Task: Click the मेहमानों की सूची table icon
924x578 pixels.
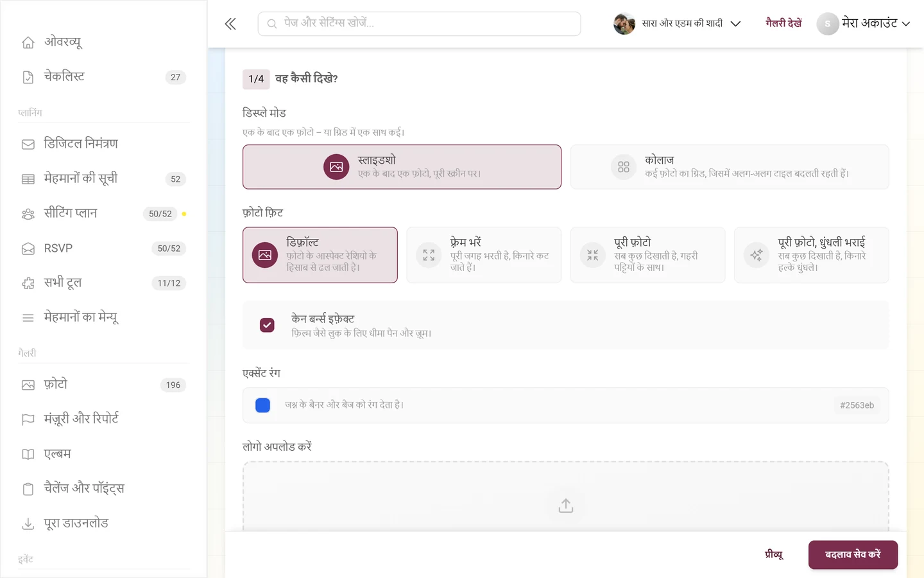Action: pos(28,179)
